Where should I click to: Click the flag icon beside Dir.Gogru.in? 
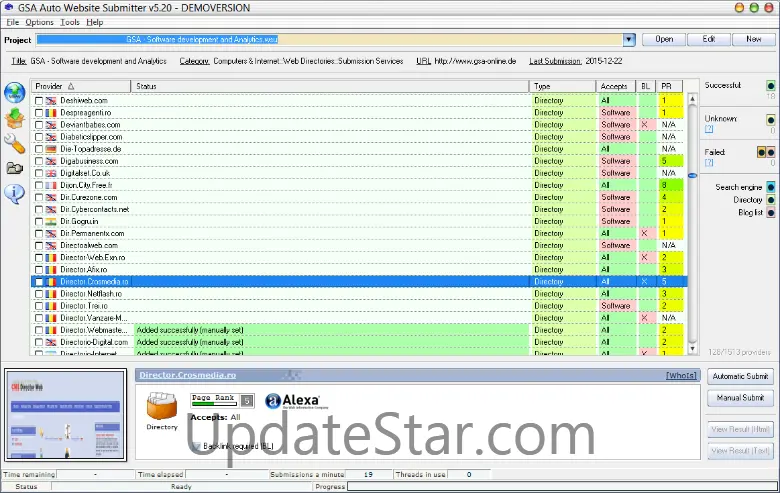51,221
